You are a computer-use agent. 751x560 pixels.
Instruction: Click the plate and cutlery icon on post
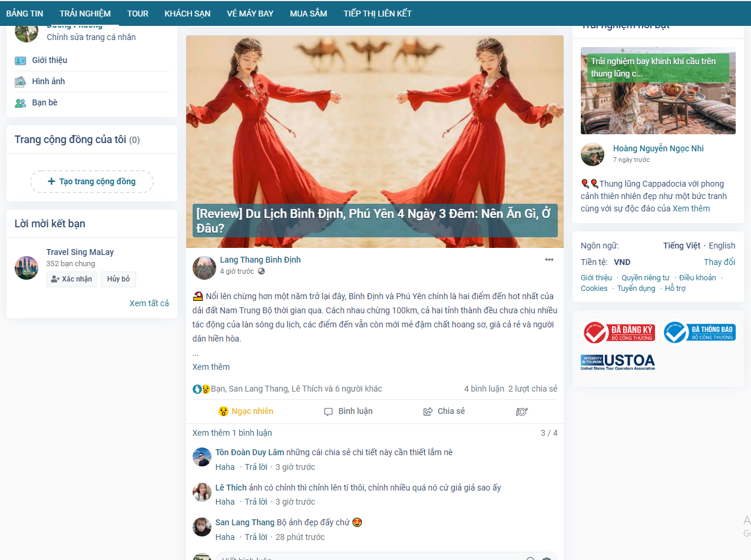(521, 412)
